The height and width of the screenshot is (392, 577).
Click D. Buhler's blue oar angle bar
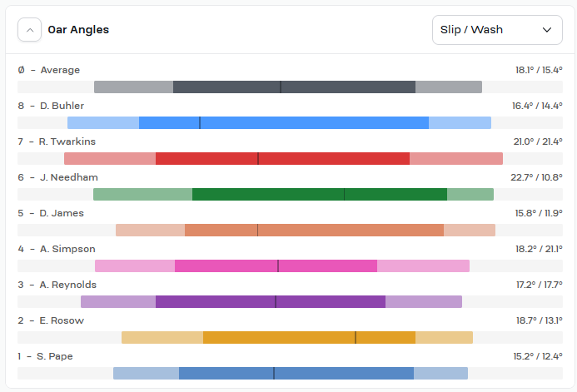click(x=279, y=123)
